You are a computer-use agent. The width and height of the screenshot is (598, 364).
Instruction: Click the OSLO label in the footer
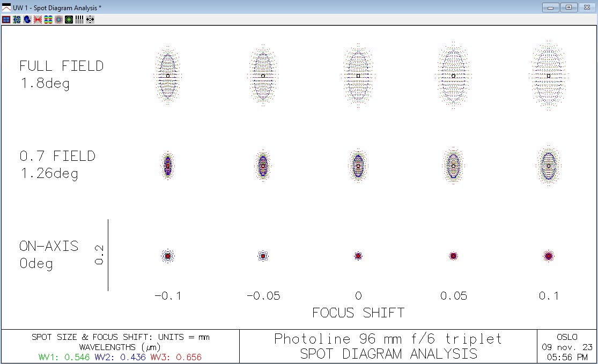click(x=567, y=337)
